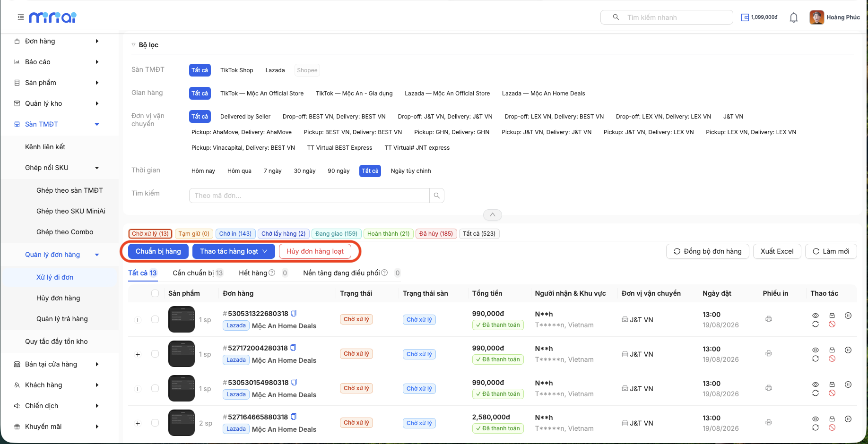Click the Chuẩn bị hàng button

point(158,251)
